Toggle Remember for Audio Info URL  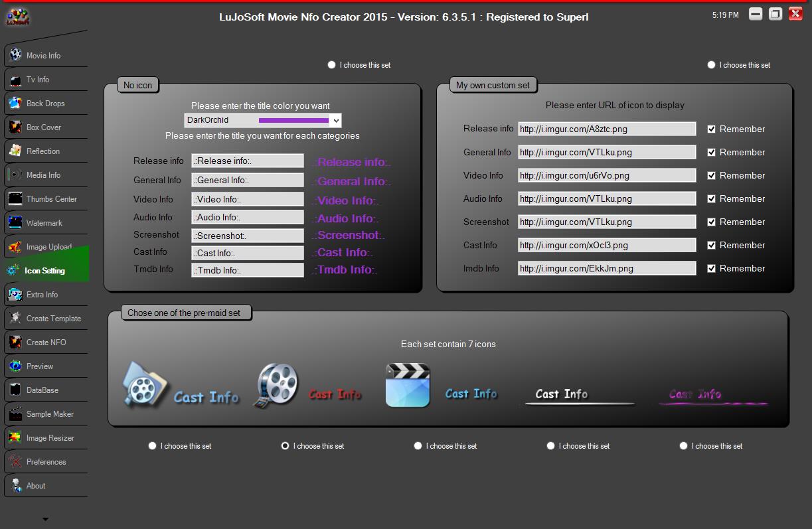point(712,198)
